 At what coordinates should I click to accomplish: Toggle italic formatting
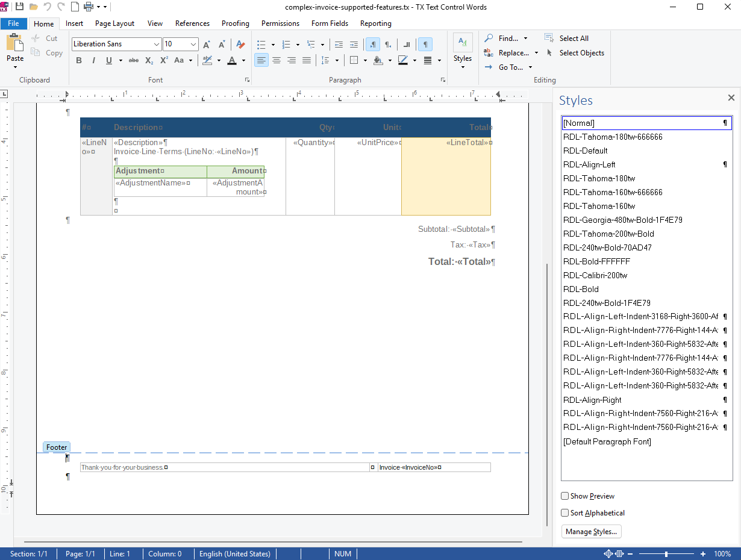[x=93, y=60]
